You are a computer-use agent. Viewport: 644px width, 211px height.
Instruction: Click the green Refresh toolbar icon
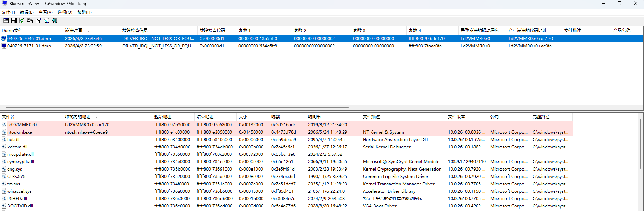(x=22, y=20)
